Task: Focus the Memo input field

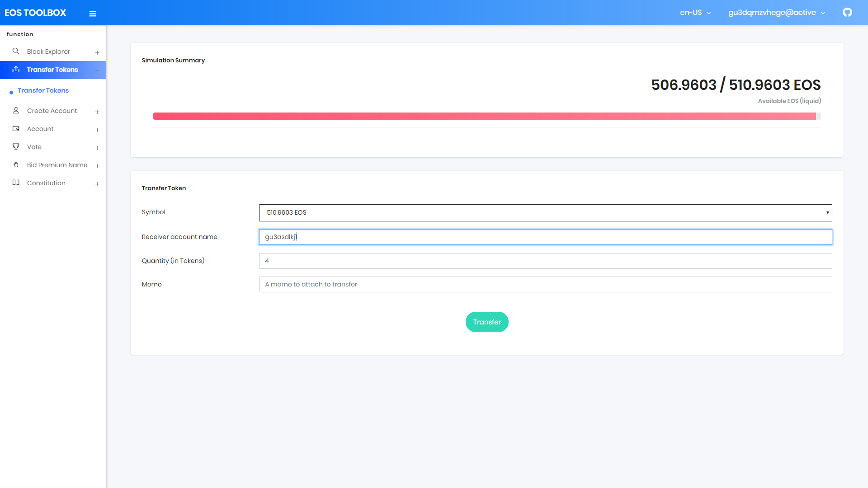Action: click(x=545, y=284)
